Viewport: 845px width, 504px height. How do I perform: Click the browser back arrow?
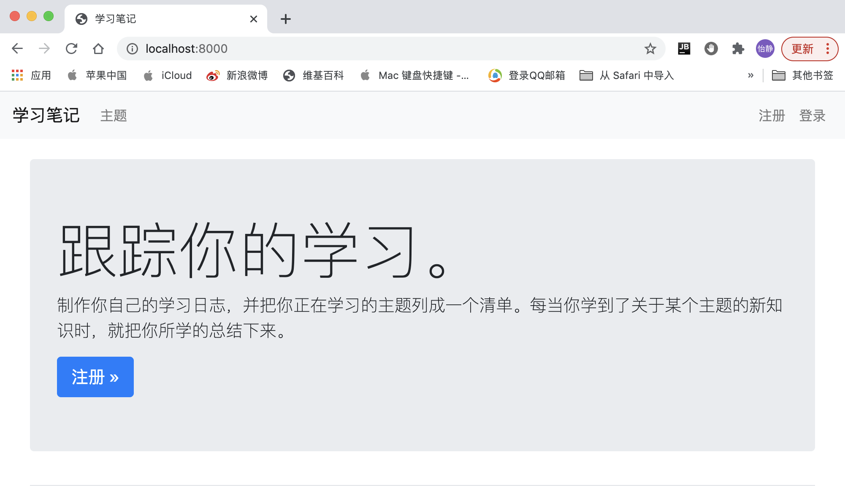17,49
